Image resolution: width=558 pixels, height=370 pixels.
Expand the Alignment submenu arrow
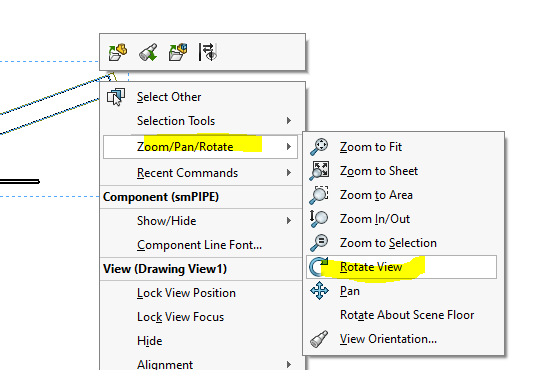[x=289, y=365]
